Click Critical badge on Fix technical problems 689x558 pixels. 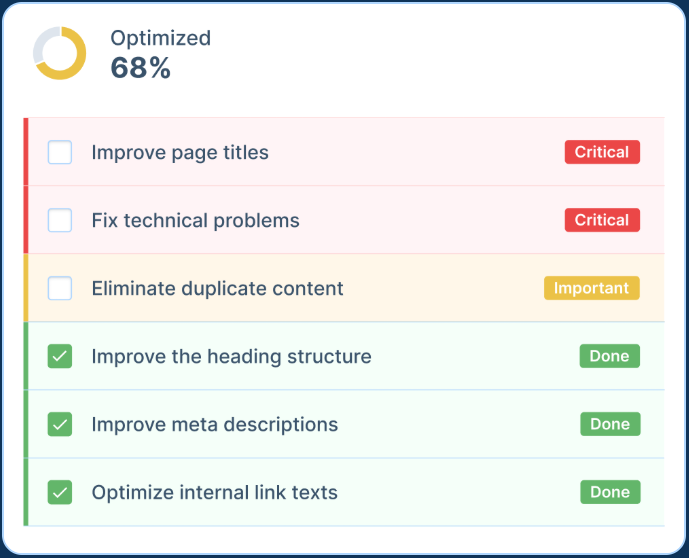pyautogui.click(x=601, y=220)
